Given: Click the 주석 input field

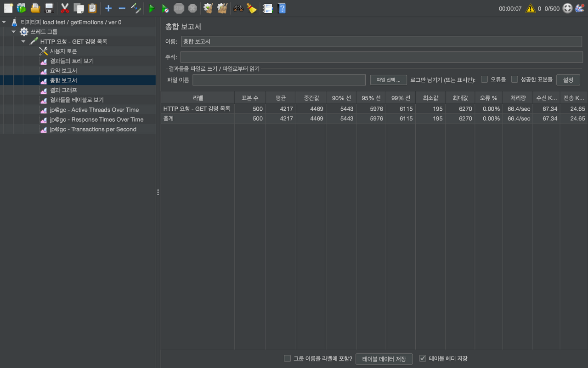Looking at the screenshot, I should click(381, 57).
